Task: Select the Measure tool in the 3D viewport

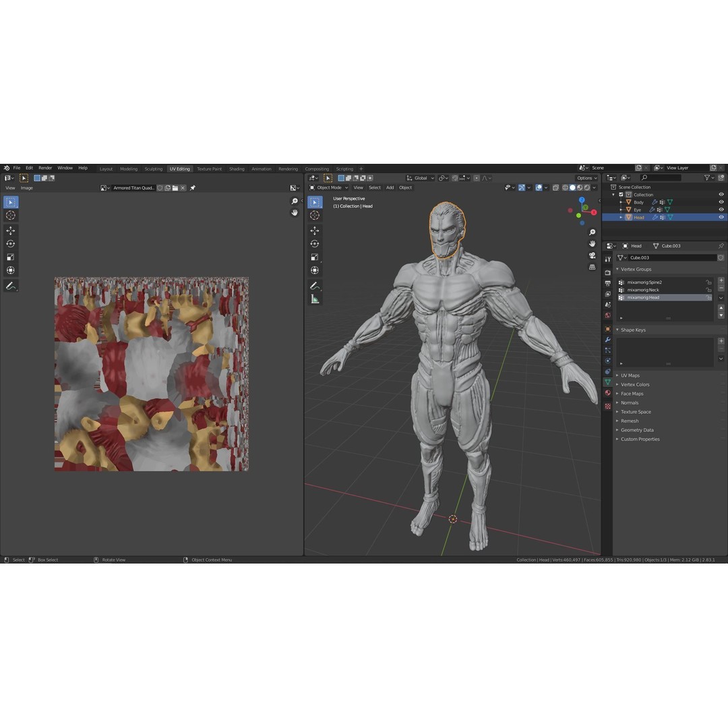Action: click(315, 299)
